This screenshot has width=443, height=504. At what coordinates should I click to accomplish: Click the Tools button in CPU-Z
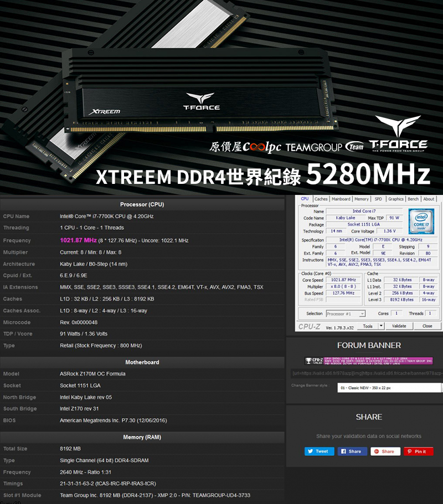click(x=368, y=326)
